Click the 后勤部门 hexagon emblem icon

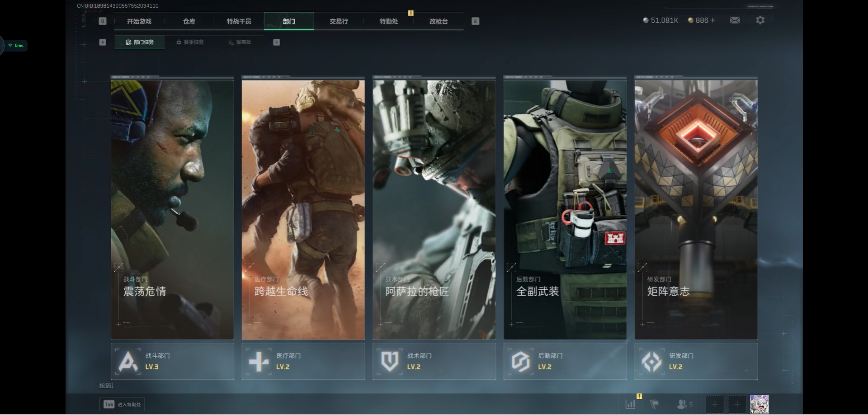click(x=520, y=362)
